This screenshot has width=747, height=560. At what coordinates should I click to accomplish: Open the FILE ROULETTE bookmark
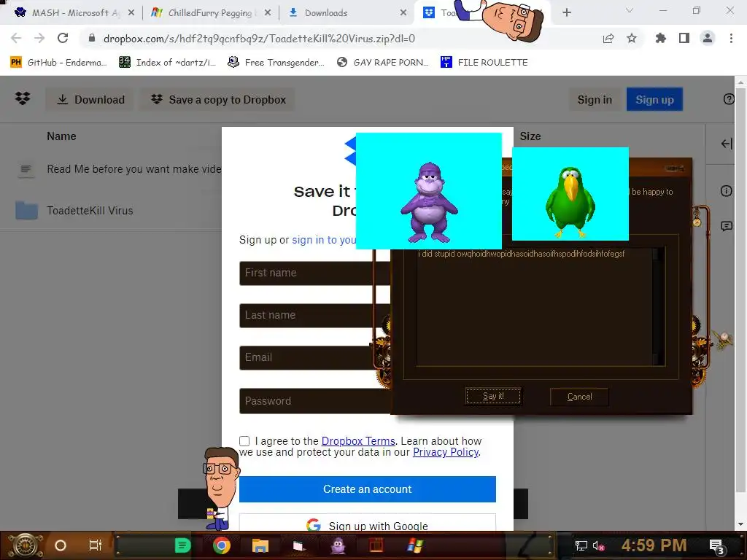[x=484, y=63]
